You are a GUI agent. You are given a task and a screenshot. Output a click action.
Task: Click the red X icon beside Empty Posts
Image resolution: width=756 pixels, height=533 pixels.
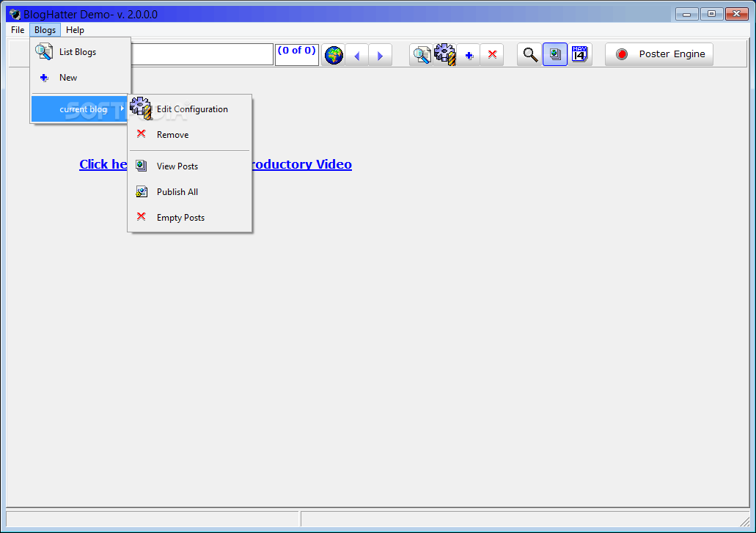pyautogui.click(x=142, y=216)
